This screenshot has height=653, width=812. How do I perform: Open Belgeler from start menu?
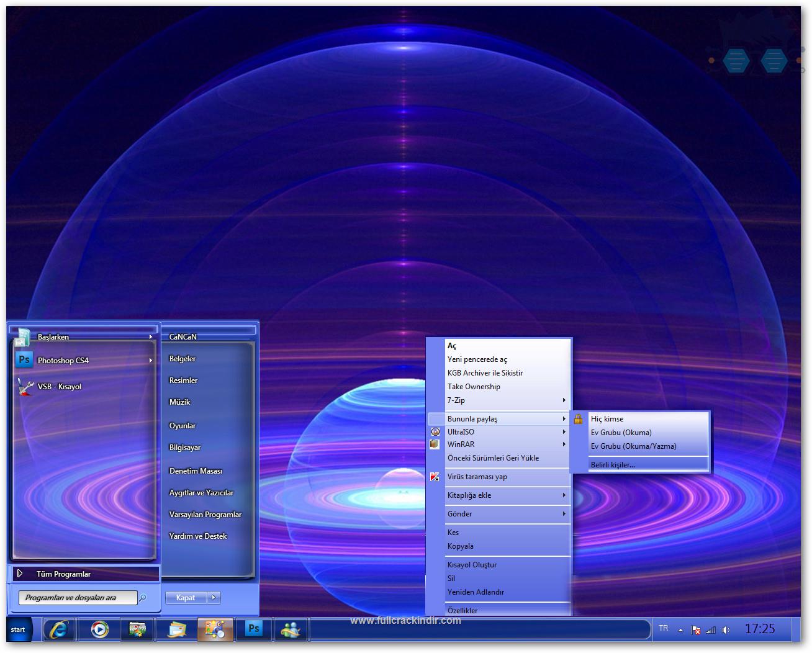tap(183, 359)
